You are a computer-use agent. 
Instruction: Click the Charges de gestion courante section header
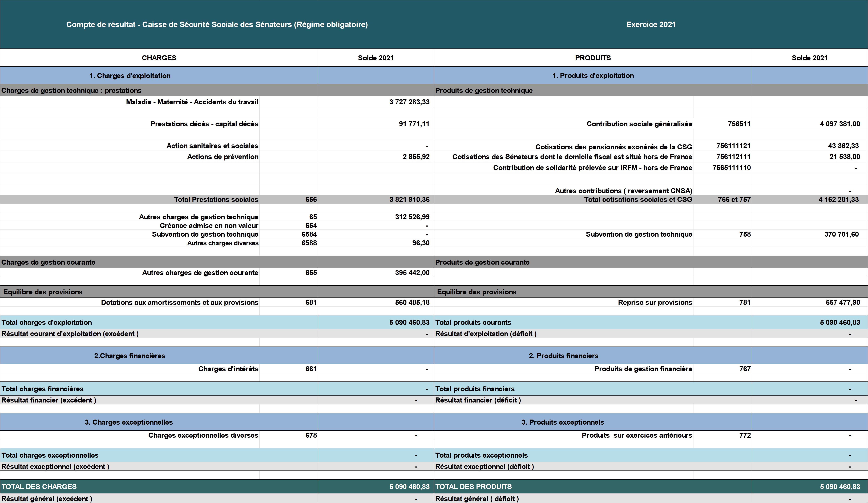(x=48, y=262)
